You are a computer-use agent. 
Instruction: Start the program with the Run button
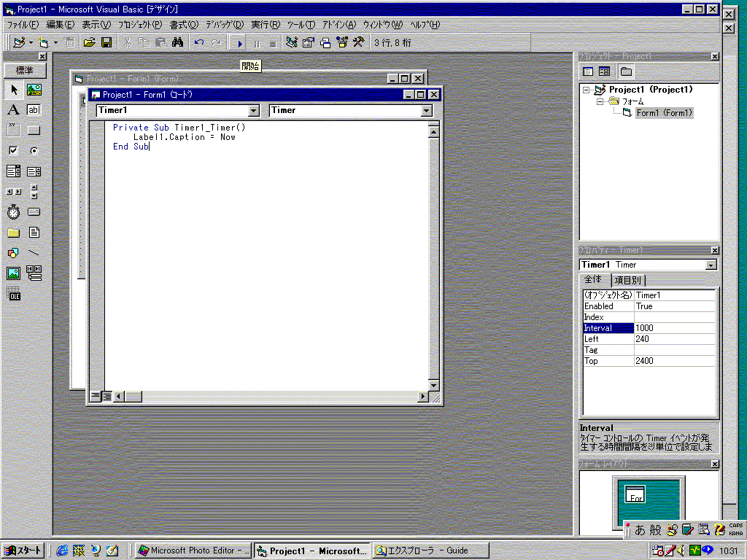(x=239, y=43)
